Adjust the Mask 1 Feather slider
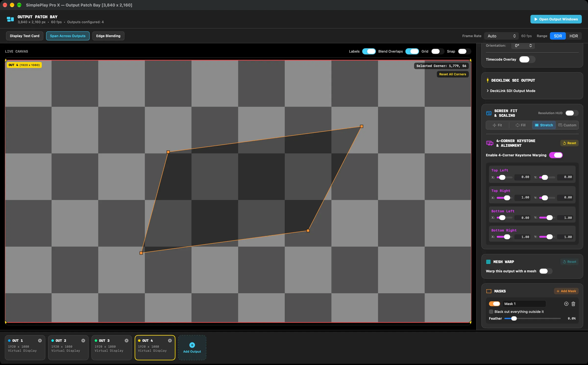The image size is (588, 365). 532,318
